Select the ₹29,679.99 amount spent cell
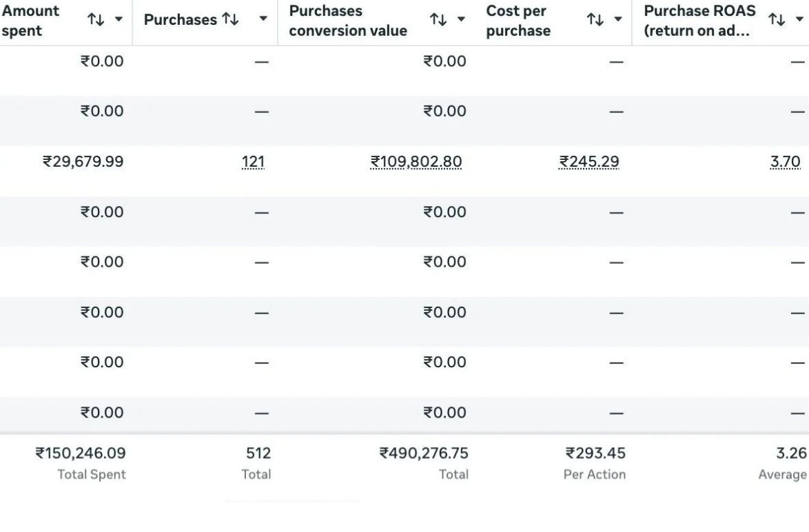809x532 pixels. [x=83, y=161]
